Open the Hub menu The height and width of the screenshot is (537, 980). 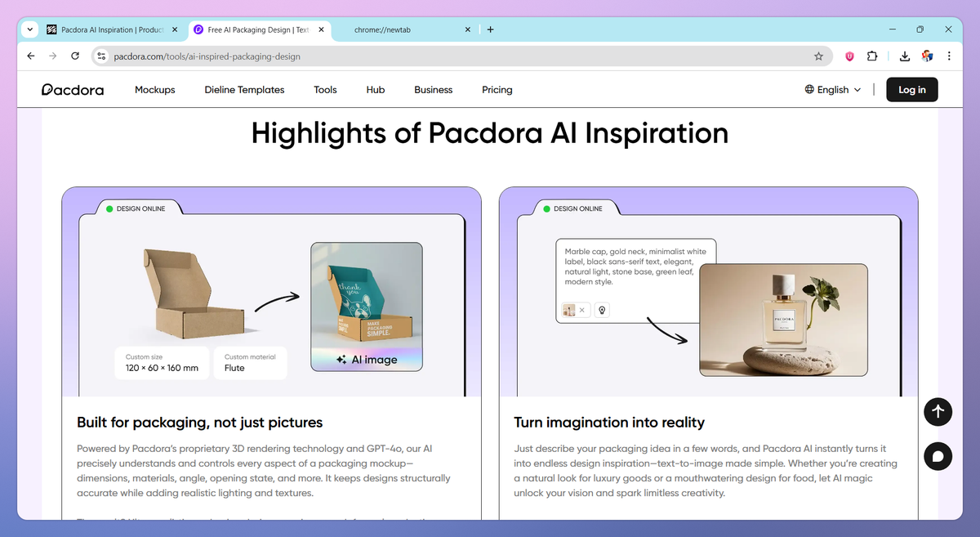pyautogui.click(x=376, y=90)
